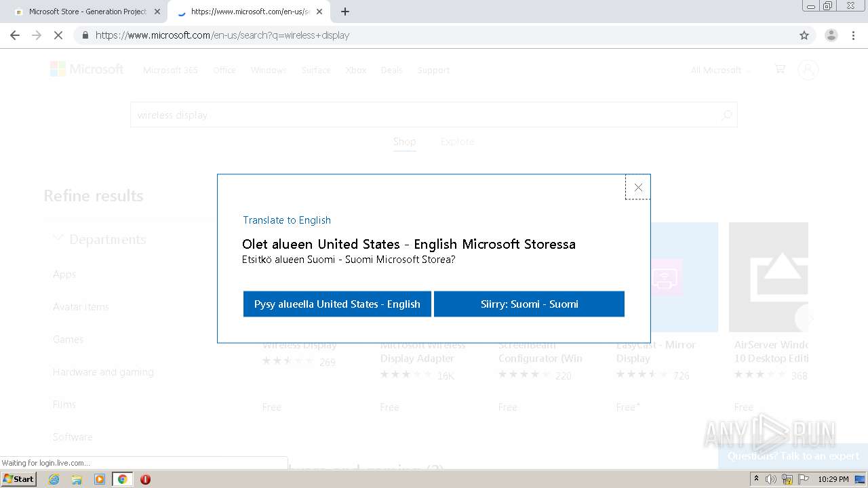The image size is (868, 488).
Task: Open Microsoft Wireless Display Adapter result
Action: point(422,352)
